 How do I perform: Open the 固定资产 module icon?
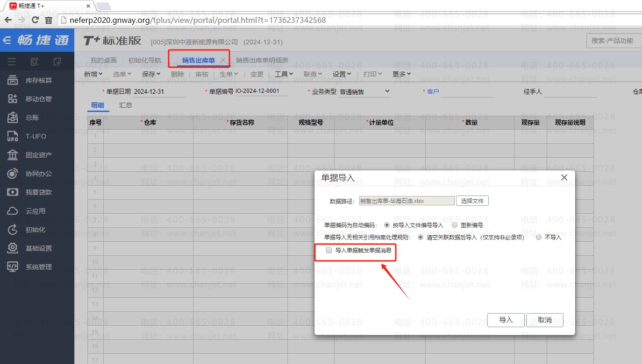coord(13,155)
